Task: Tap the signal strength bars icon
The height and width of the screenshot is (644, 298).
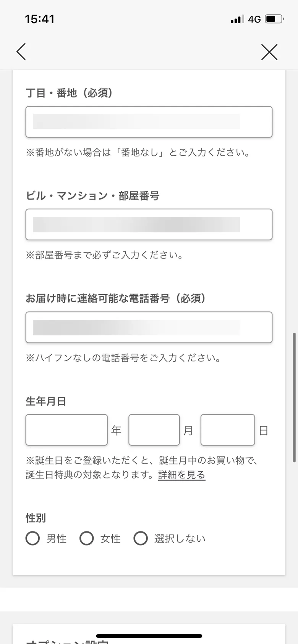Action: [x=237, y=19]
